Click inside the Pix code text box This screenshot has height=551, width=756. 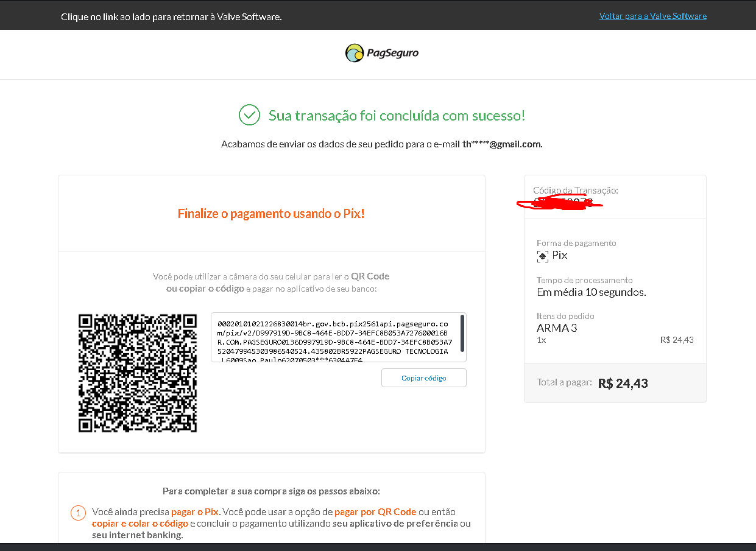point(334,338)
